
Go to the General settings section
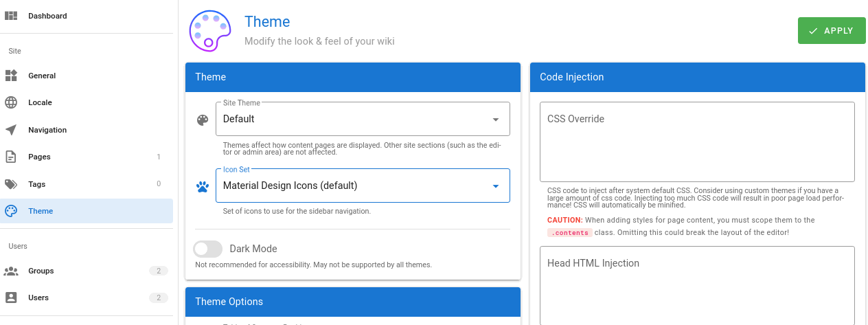click(42, 76)
